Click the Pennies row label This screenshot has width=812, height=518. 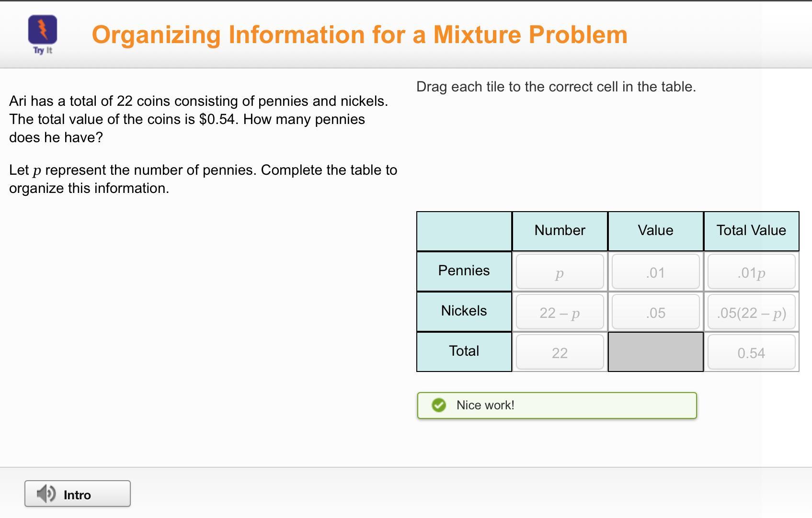(x=464, y=271)
